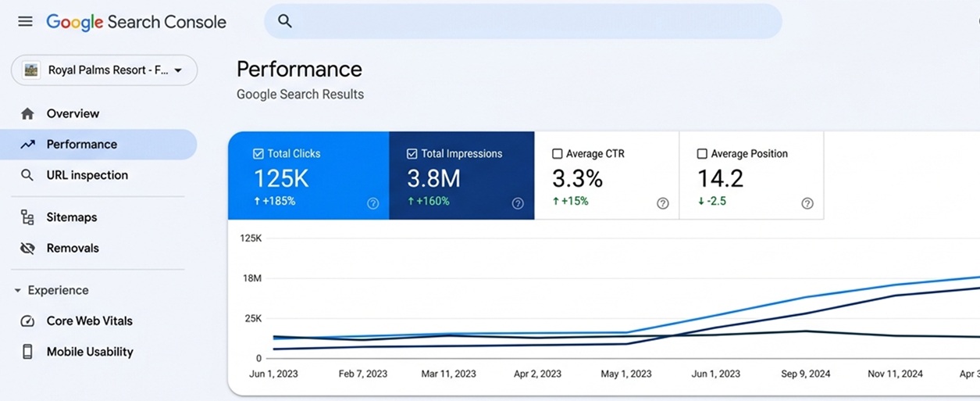Click the -2.5 position change indicator
980x401 pixels.
point(712,202)
